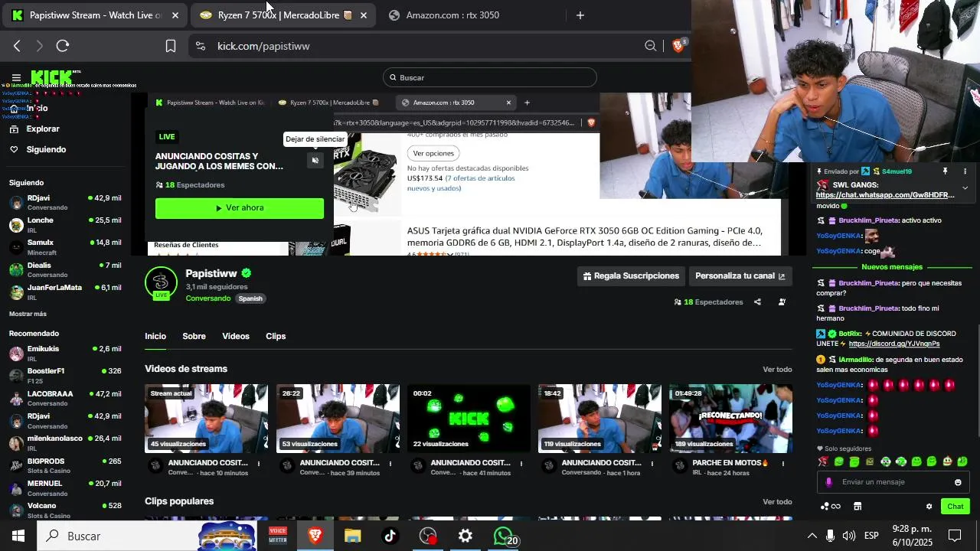The width and height of the screenshot is (980, 551).
Task: Click Personaliza tu canal button
Action: coord(740,276)
